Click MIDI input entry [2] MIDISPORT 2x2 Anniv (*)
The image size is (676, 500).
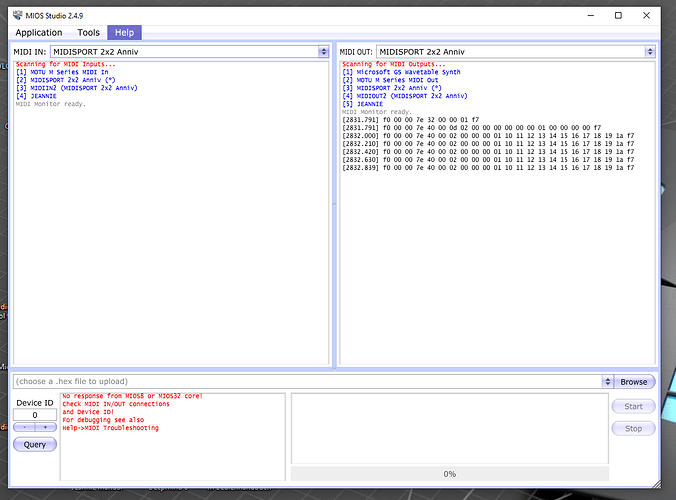click(66, 80)
